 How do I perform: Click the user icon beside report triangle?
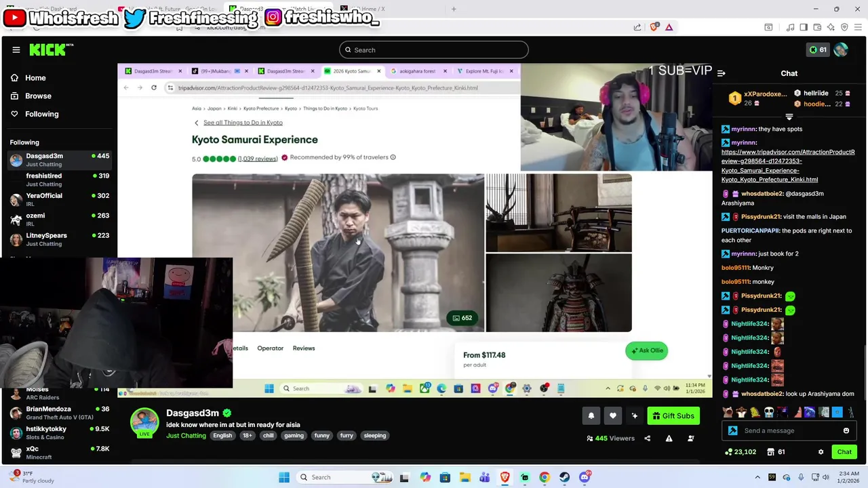pos(690,439)
